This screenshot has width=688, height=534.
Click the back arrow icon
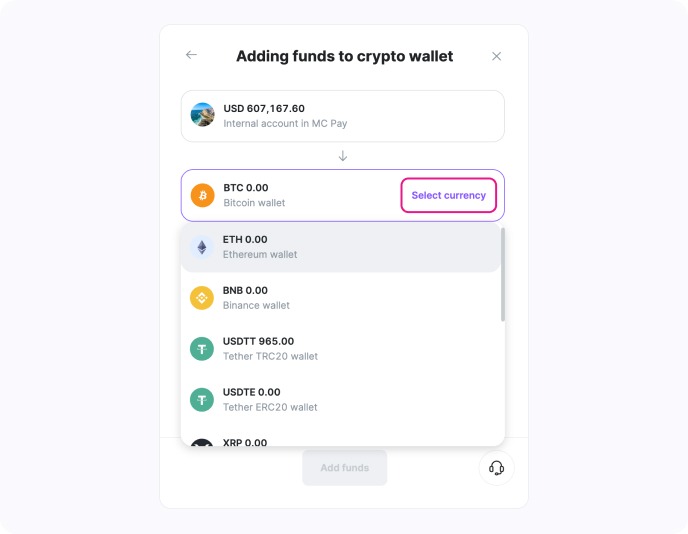[x=191, y=55]
